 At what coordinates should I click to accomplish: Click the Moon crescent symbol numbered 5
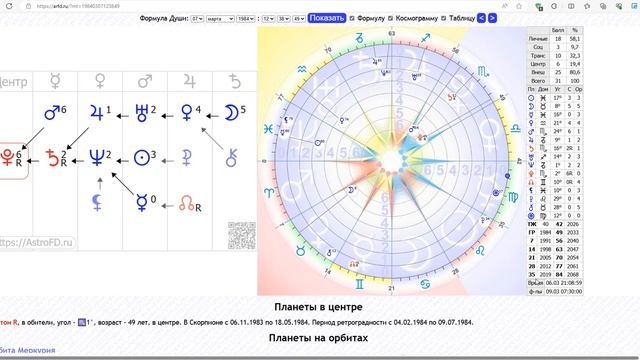231,113
